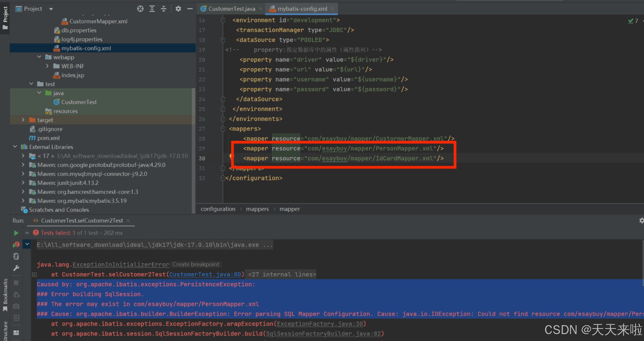Expand the target folder
This screenshot has height=341, width=644.
click(23, 120)
